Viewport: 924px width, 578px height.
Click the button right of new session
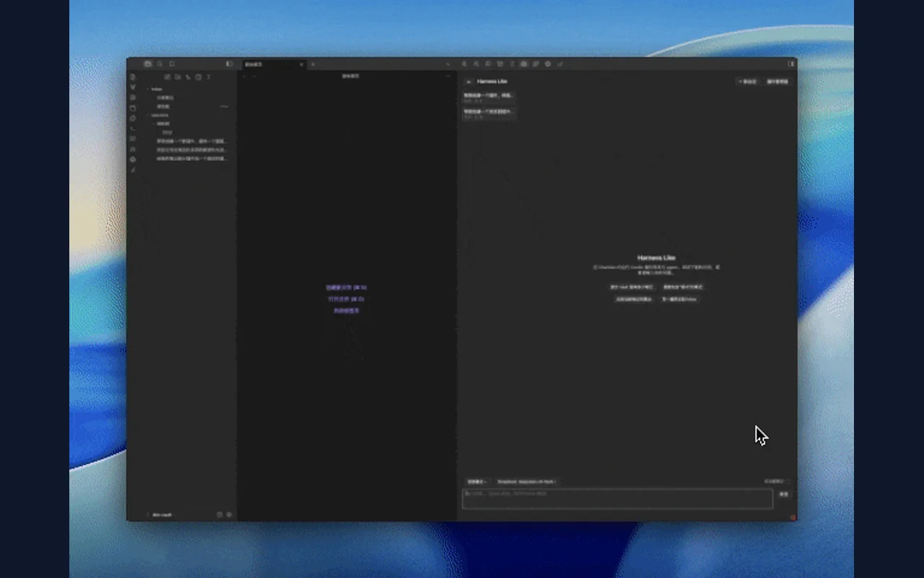tap(777, 82)
